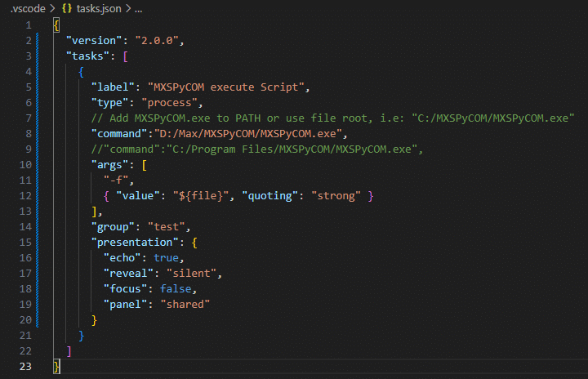Viewport: 588px width, 379px height.
Task: Click the tasks.json breadcrumb item
Action: click(x=99, y=9)
